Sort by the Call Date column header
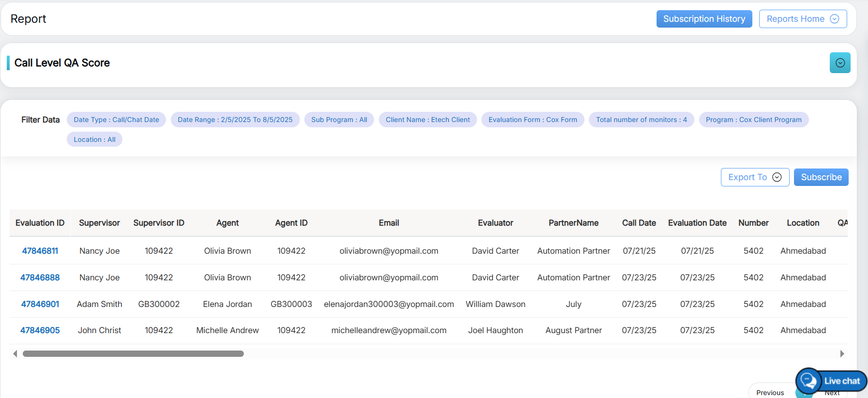The image size is (868, 398). click(639, 223)
